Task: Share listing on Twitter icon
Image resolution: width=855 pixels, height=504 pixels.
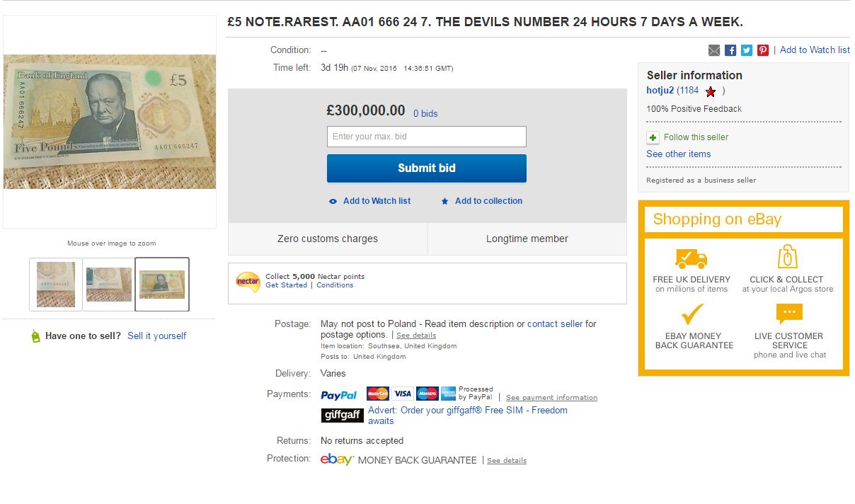Action: point(747,50)
